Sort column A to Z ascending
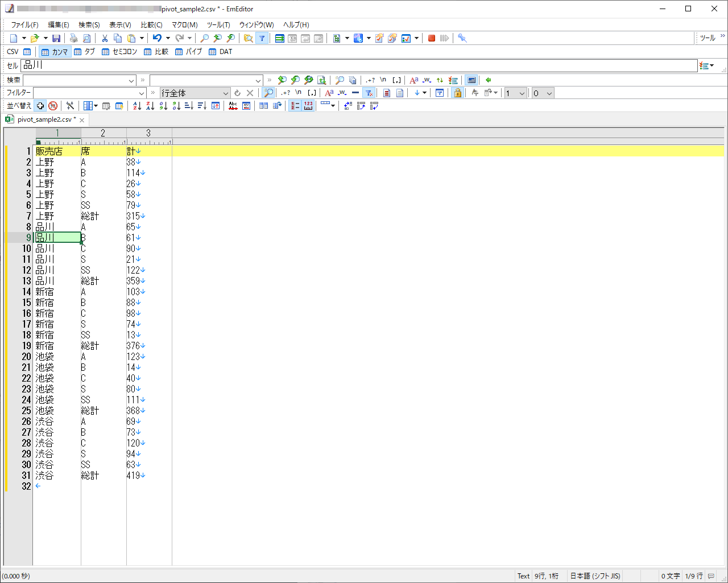The image size is (728, 583). pyautogui.click(x=137, y=106)
